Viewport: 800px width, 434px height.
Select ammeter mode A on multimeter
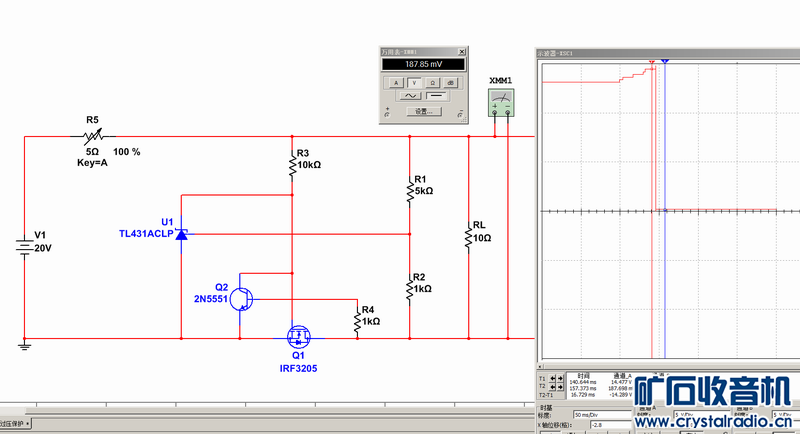396,81
